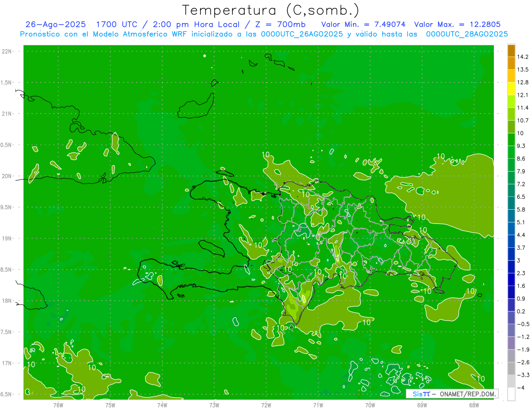Click the '70W' longitude axis label

(x=370, y=405)
